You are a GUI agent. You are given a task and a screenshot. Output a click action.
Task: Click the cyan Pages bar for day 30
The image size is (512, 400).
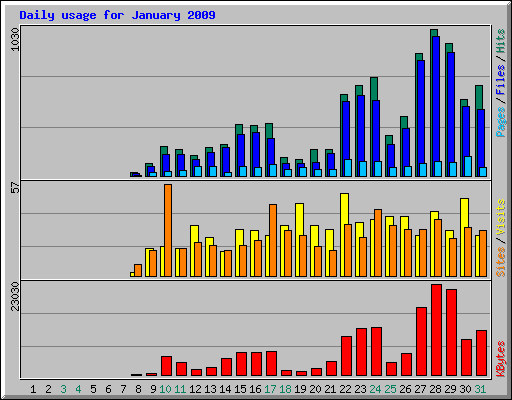(468, 166)
